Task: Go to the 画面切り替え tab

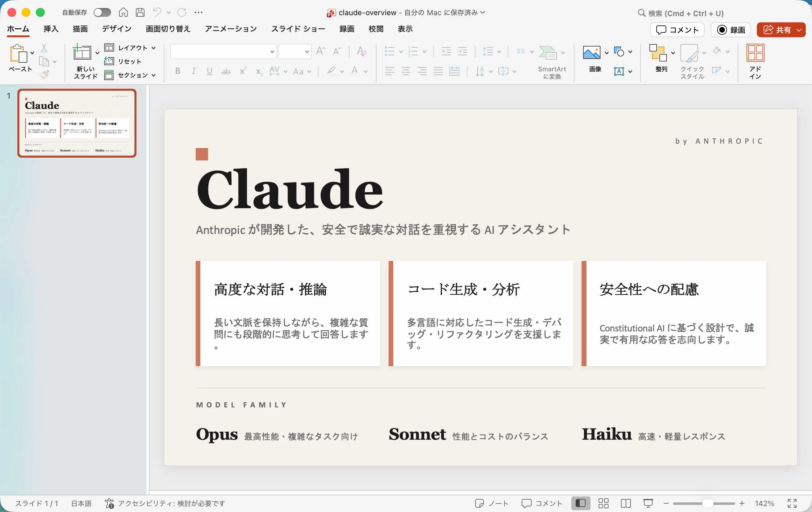Action: 168,29
